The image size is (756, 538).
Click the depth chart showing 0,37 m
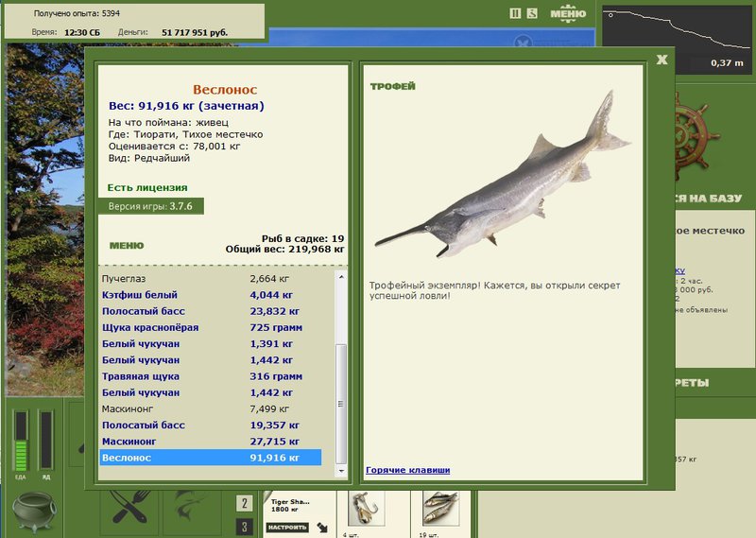tap(677, 40)
